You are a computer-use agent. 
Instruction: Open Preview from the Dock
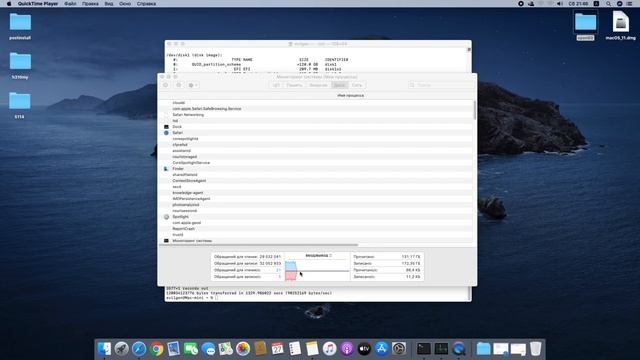coord(173,349)
